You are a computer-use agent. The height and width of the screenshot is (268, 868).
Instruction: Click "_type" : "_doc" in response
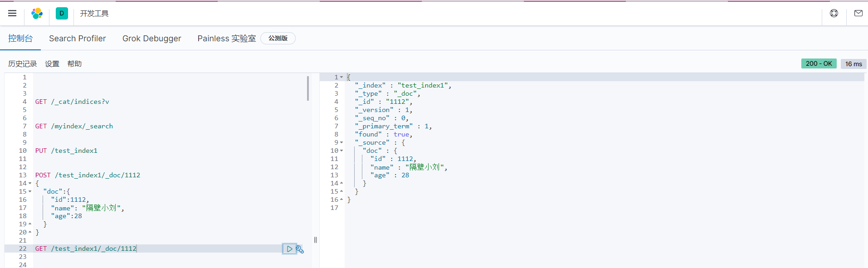[387, 93]
